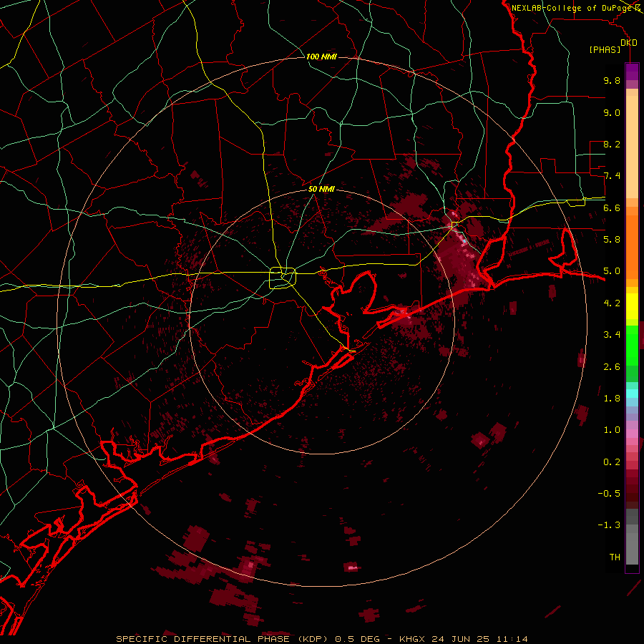Click the -1.3 value on the color scale
Image resolution: width=644 pixels, height=644 pixels.
pos(609,525)
